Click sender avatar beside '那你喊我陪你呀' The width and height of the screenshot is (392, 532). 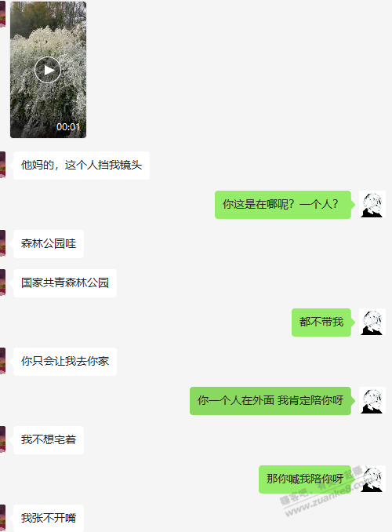(x=372, y=479)
